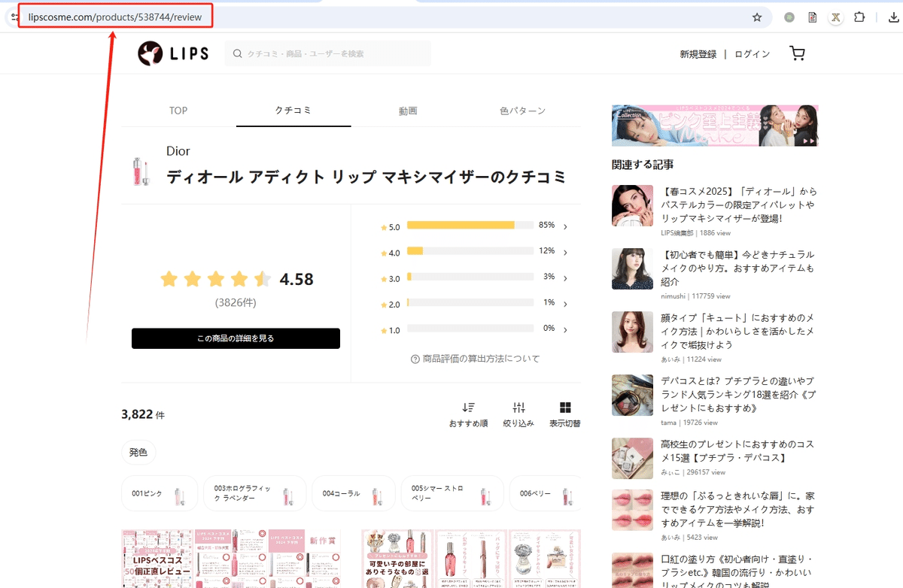This screenshot has height=588, width=903.
Task: Expand the 2.0 star rating reviews
Action: (x=565, y=304)
